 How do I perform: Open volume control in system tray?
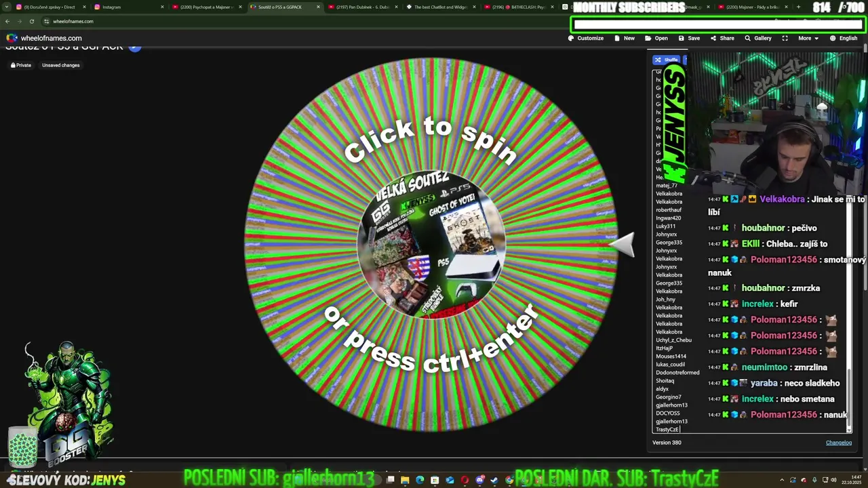(x=835, y=480)
